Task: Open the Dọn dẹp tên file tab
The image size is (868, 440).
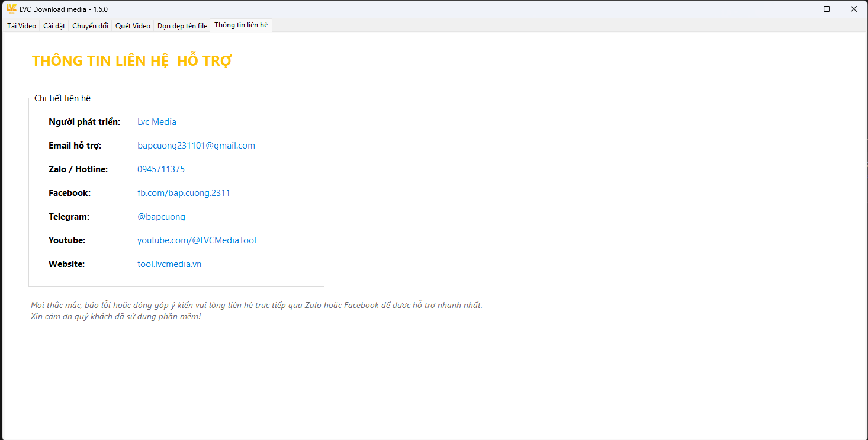Action: click(182, 26)
